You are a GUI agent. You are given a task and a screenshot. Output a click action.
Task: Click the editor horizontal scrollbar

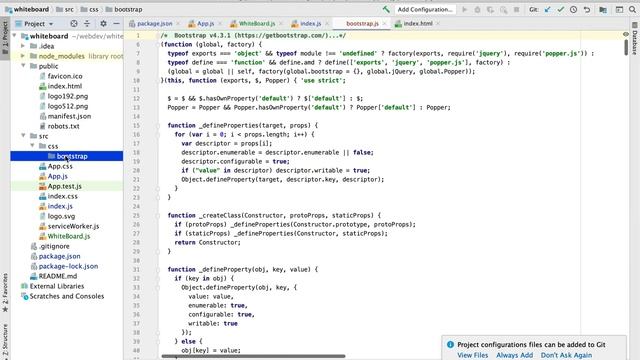pos(253,356)
